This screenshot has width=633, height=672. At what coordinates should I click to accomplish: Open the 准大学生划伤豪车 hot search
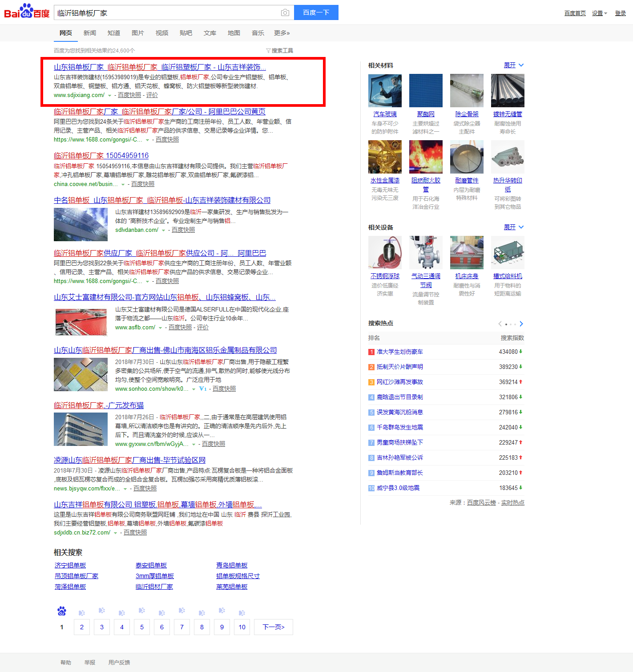399,352
